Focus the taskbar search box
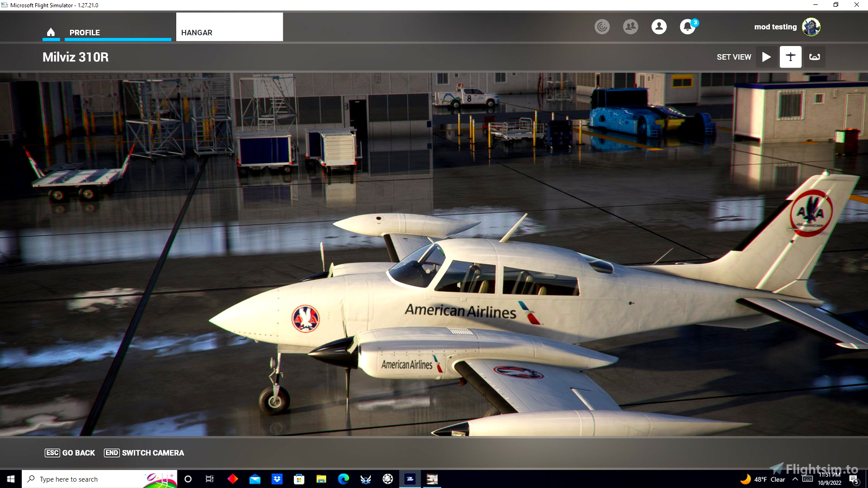Viewport: 868px width, 488px height. [x=99, y=479]
